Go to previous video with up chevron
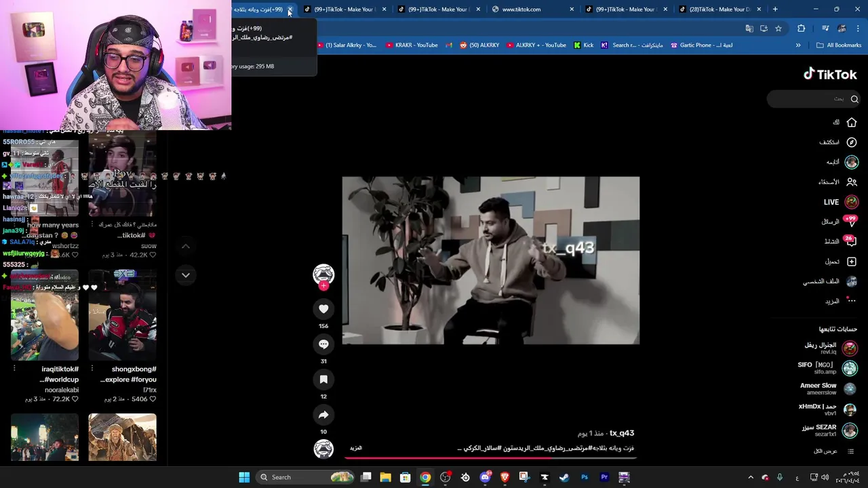This screenshot has width=868, height=488. [x=186, y=246]
